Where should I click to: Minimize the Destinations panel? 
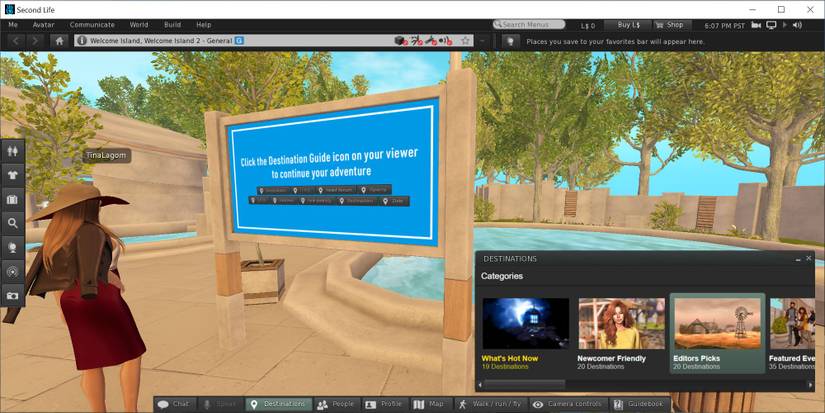click(798, 258)
